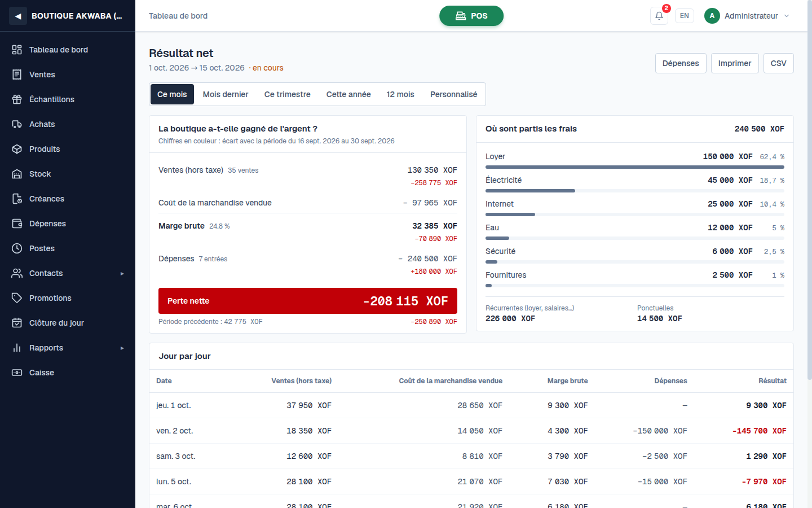Image resolution: width=812 pixels, height=508 pixels.
Task: Click the Dépenses button near Imprimer
Action: pyautogui.click(x=681, y=63)
